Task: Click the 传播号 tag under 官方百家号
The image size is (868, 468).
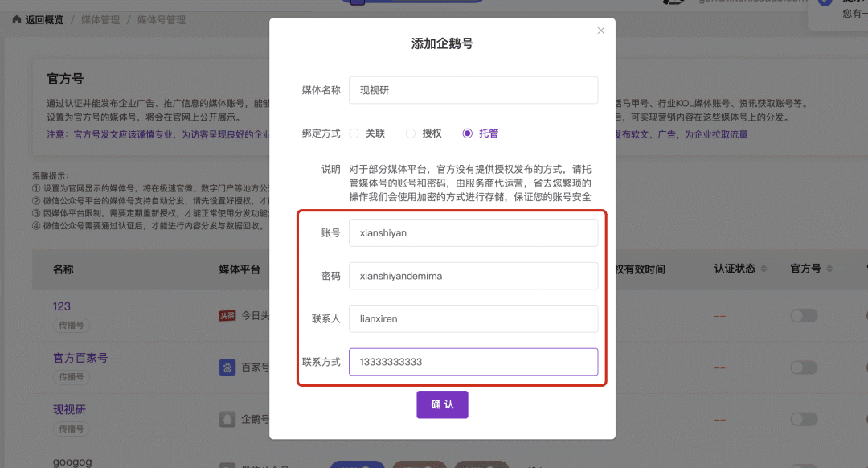Action: click(x=71, y=376)
